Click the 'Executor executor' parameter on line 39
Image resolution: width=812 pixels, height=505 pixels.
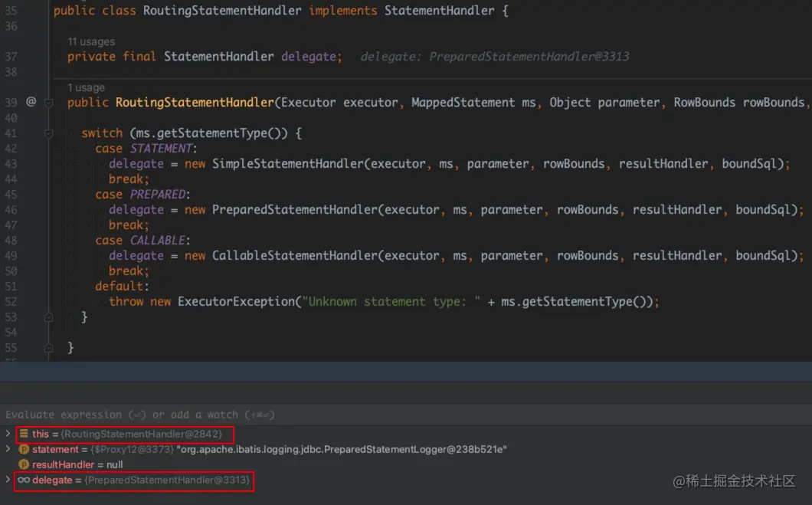tap(339, 103)
